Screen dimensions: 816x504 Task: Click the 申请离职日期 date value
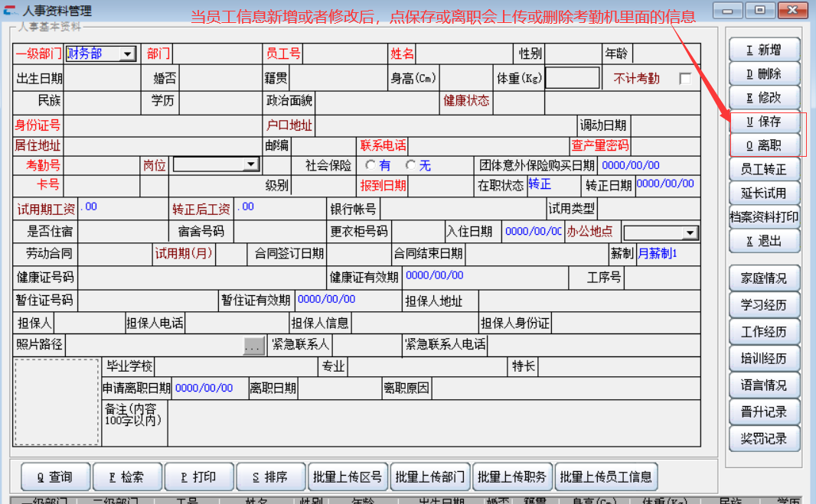tap(204, 388)
